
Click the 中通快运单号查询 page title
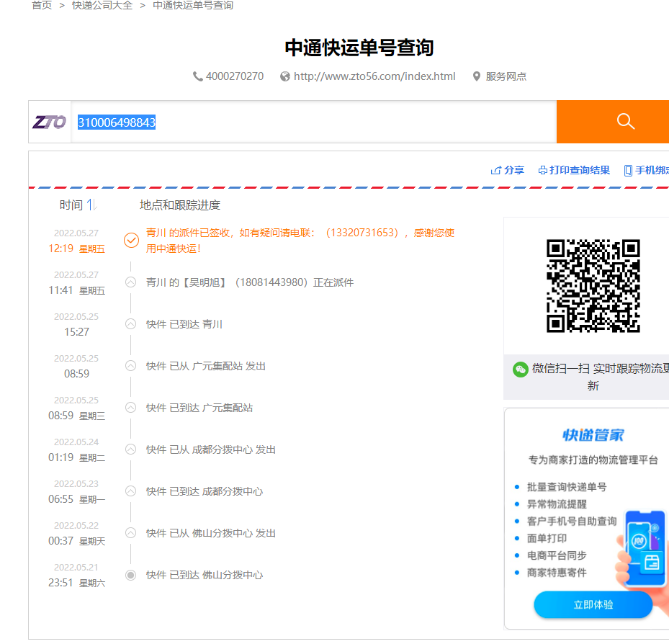coord(359,48)
